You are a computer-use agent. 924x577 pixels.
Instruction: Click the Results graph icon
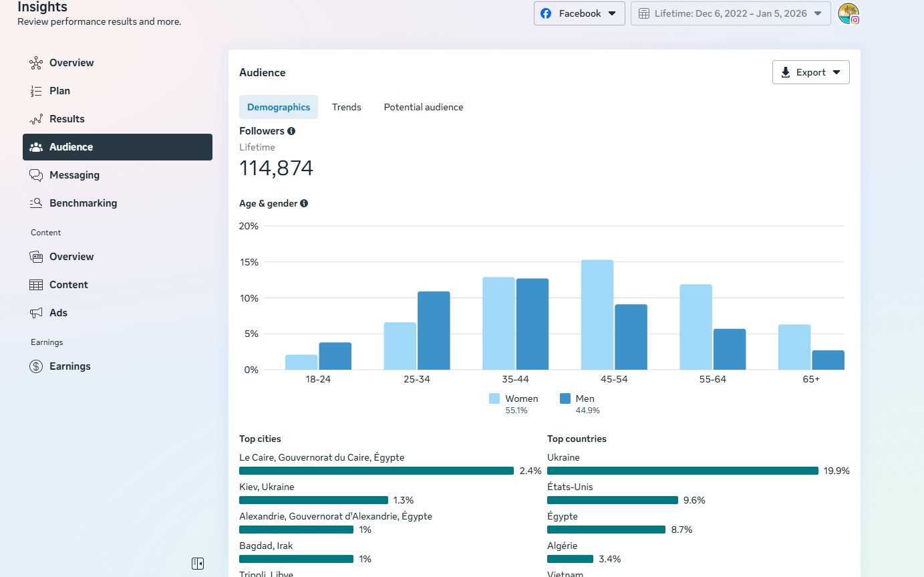36,119
